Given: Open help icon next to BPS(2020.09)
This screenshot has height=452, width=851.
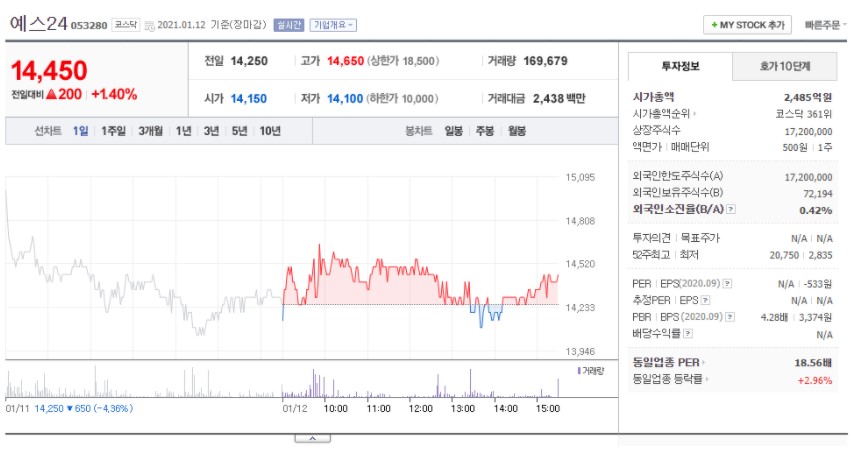Looking at the screenshot, I should (x=730, y=317).
